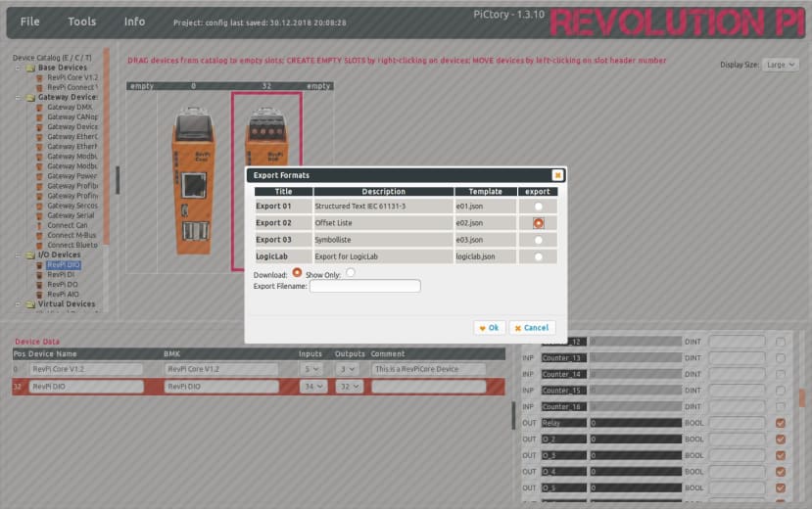This screenshot has width=812, height=509.
Task: Select RevPi Connect device icon in catalog
Action: (x=39, y=87)
